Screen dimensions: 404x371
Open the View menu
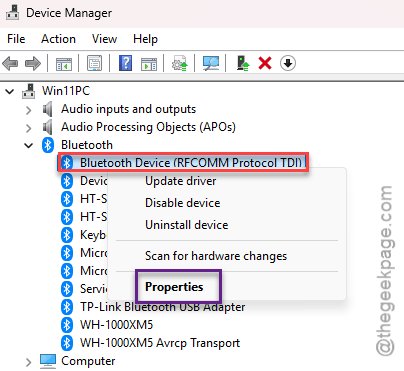104,39
